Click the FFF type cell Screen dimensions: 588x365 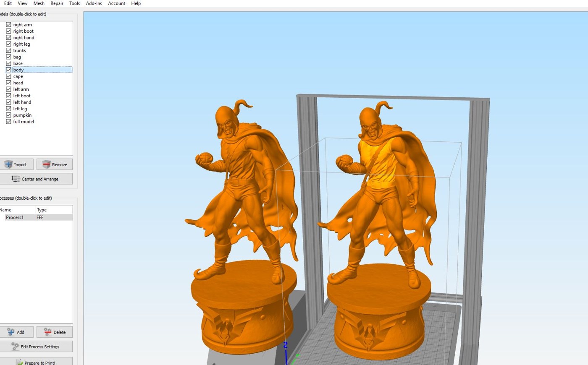point(40,217)
